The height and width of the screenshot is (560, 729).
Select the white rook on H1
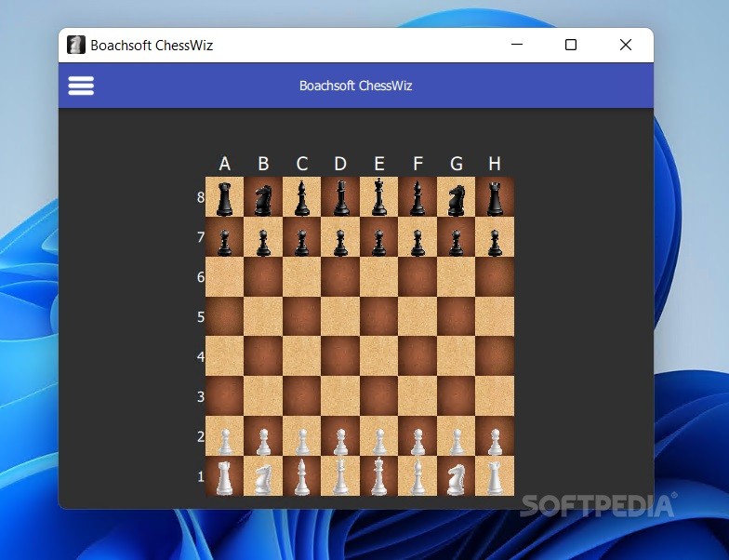pyautogui.click(x=495, y=476)
